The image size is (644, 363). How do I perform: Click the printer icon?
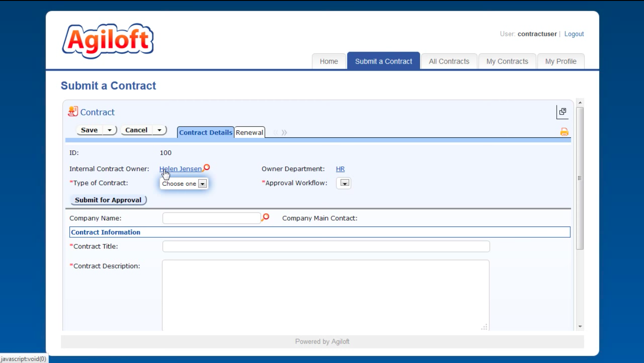coord(564,132)
